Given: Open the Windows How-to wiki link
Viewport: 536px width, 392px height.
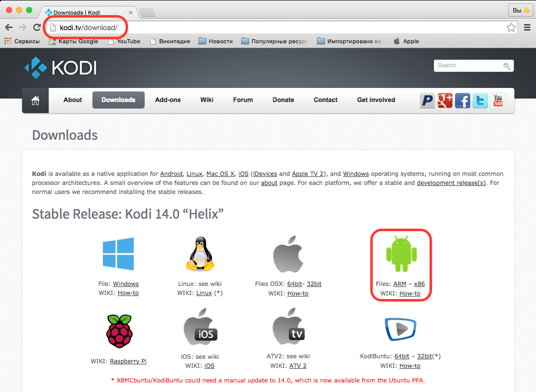Looking at the screenshot, I should (128, 293).
